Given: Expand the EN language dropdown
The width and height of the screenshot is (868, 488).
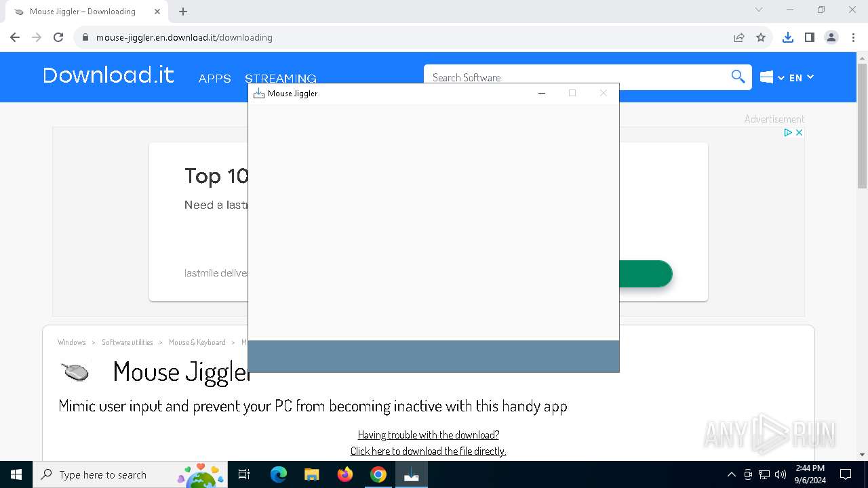Looking at the screenshot, I should click(x=802, y=77).
